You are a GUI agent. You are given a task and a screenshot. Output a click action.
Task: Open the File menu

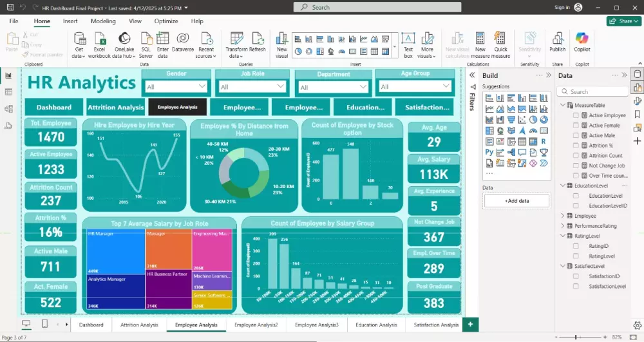tap(14, 21)
